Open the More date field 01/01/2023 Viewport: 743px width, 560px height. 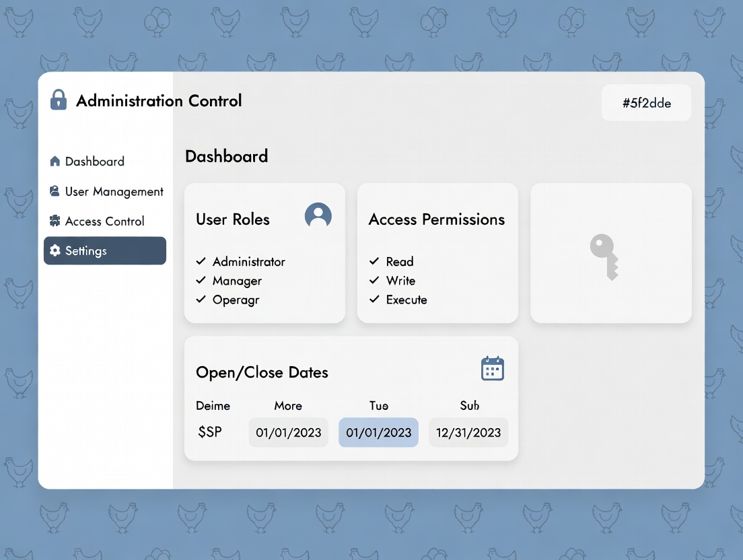288,432
